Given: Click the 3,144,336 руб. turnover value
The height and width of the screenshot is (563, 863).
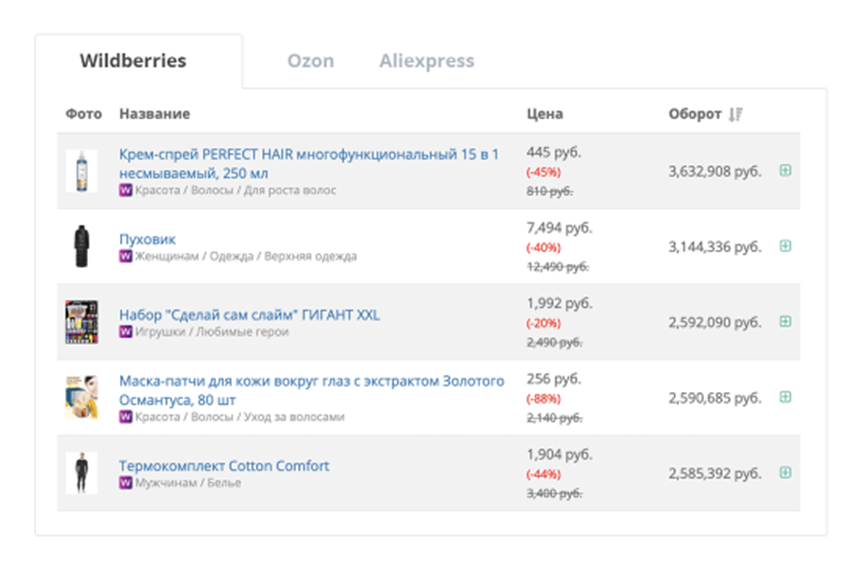Looking at the screenshot, I should tap(715, 247).
